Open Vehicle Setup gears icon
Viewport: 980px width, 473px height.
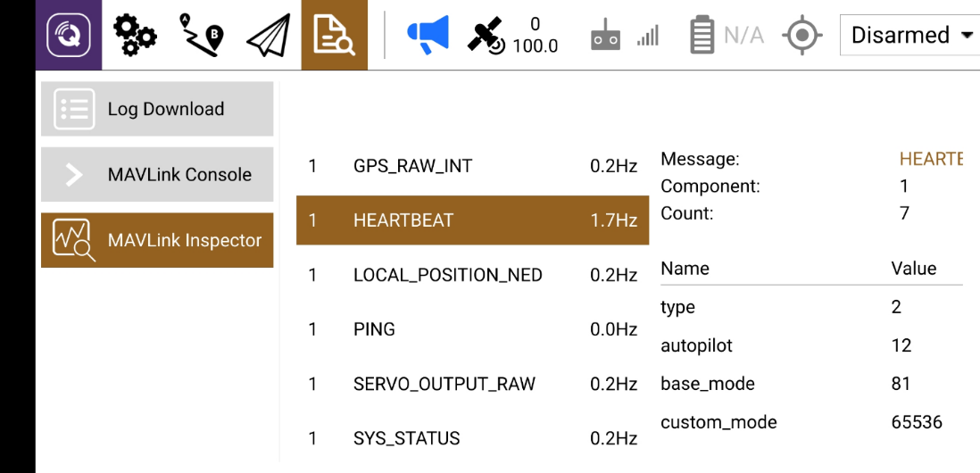[135, 35]
